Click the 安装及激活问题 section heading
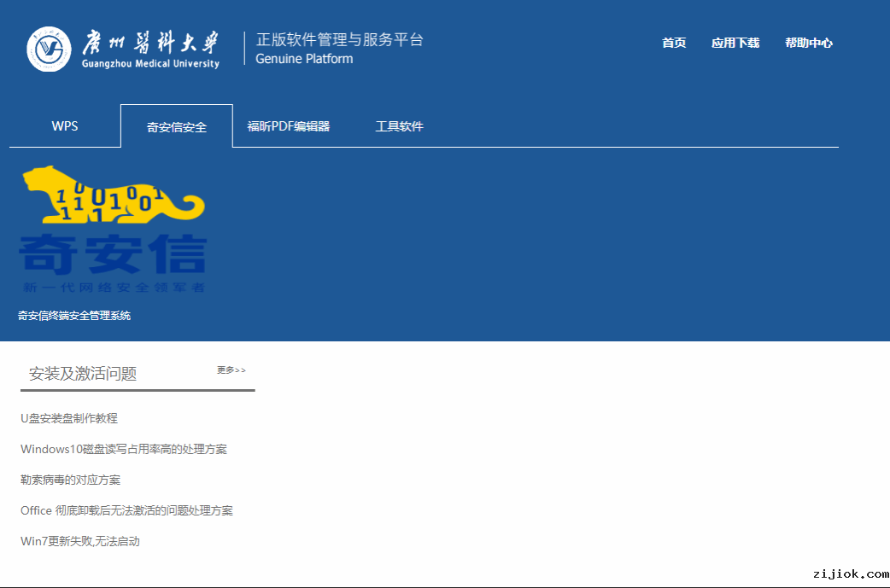 pos(83,374)
